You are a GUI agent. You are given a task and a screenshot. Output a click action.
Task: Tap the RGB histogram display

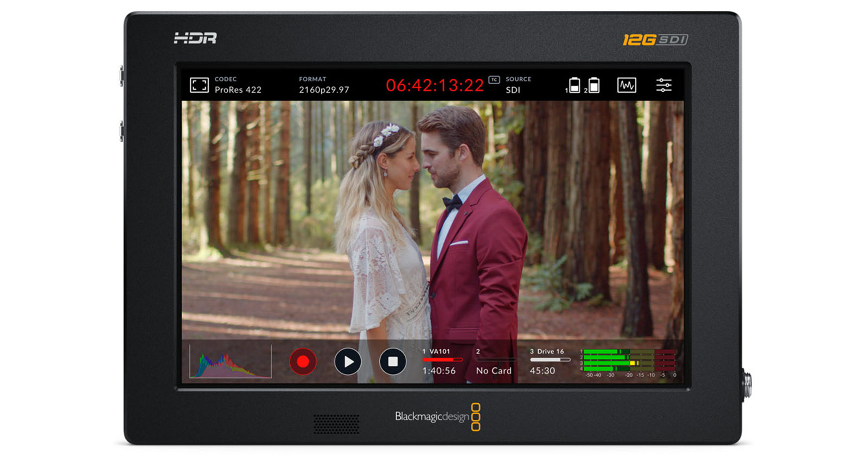(x=230, y=362)
